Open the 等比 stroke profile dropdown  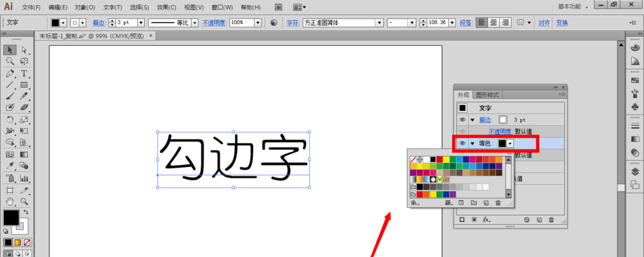click(x=194, y=23)
